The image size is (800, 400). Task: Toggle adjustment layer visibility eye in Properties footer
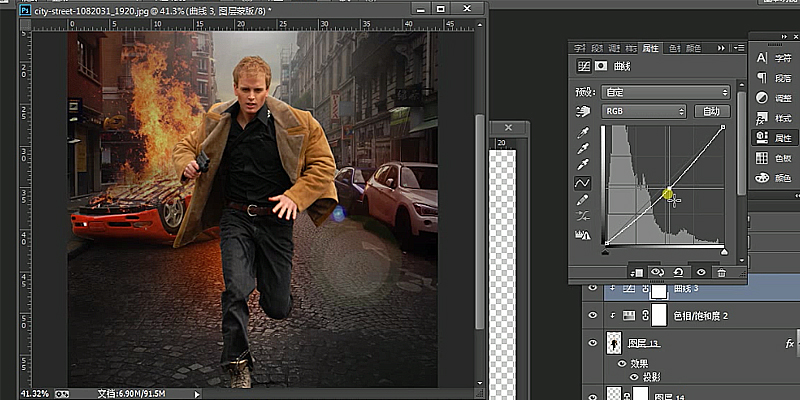click(701, 272)
